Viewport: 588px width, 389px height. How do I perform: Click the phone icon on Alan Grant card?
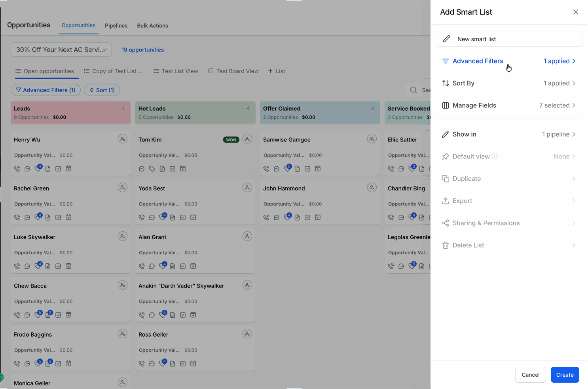(142, 266)
